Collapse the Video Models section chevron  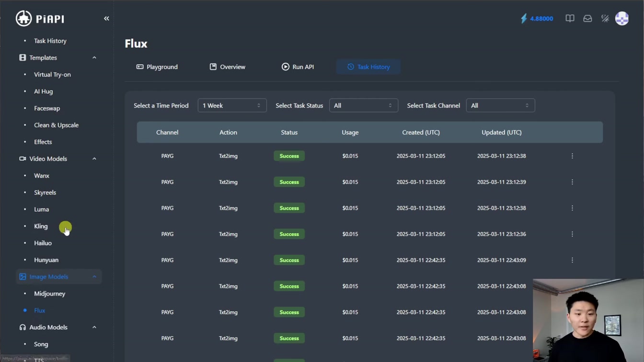pyautogui.click(x=94, y=158)
